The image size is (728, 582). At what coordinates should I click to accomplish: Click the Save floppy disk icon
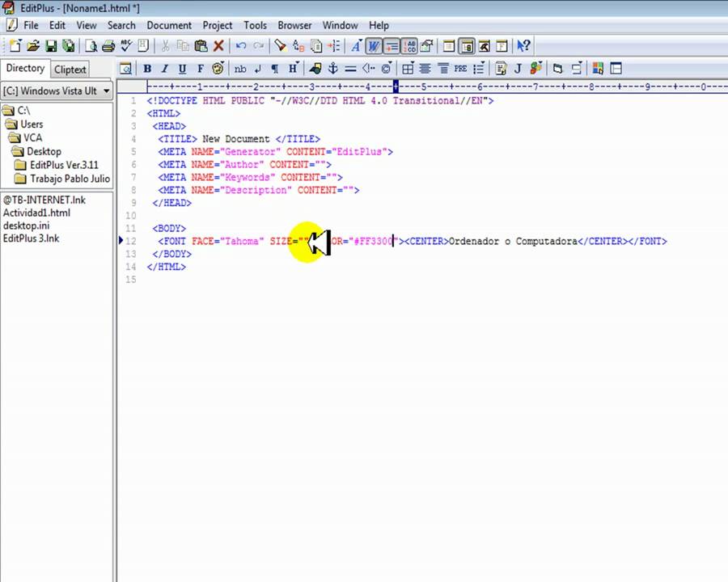click(x=51, y=46)
